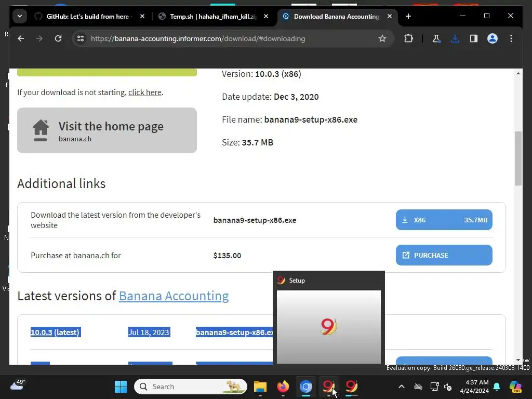Viewport: 532px width, 399px height.
Task: Click the first Banana 9 taskbar icon
Action: (x=328, y=387)
